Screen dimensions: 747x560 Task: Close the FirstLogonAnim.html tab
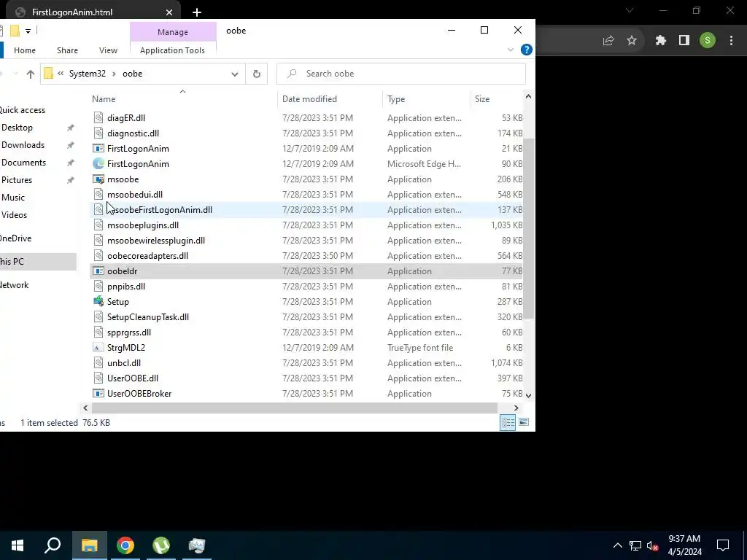pyautogui.click(x=169, y=12)
